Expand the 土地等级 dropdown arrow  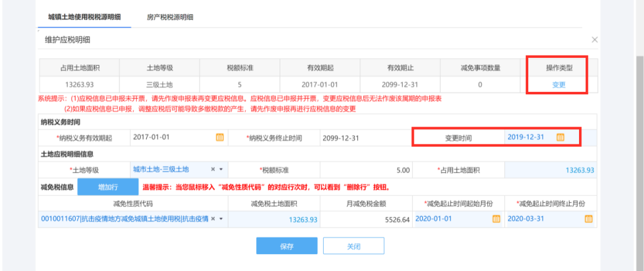coord(221,170)
